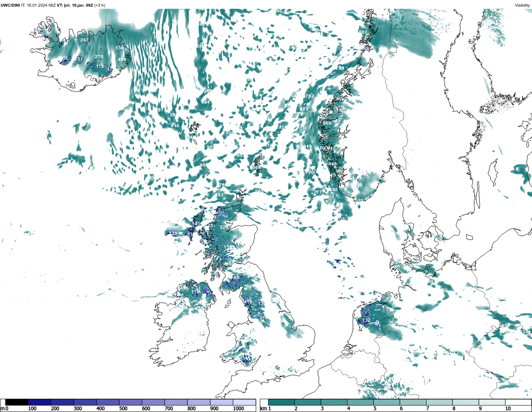Click the "869" value on Norway's west coast
The image size is (532, 412).
[327, 123]
